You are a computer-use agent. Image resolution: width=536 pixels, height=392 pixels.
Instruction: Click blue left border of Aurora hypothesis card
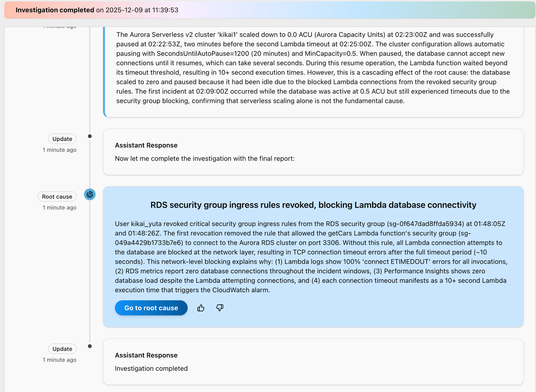(104, 71)
